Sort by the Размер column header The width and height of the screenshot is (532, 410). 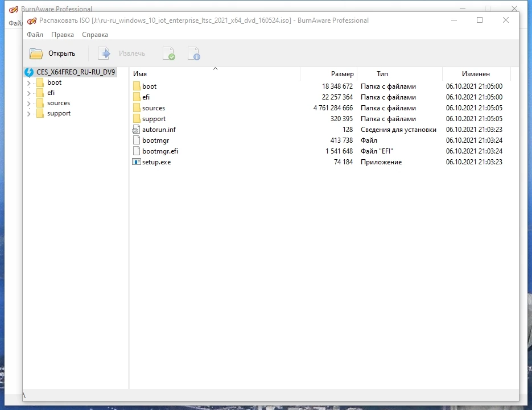[328, 73]
